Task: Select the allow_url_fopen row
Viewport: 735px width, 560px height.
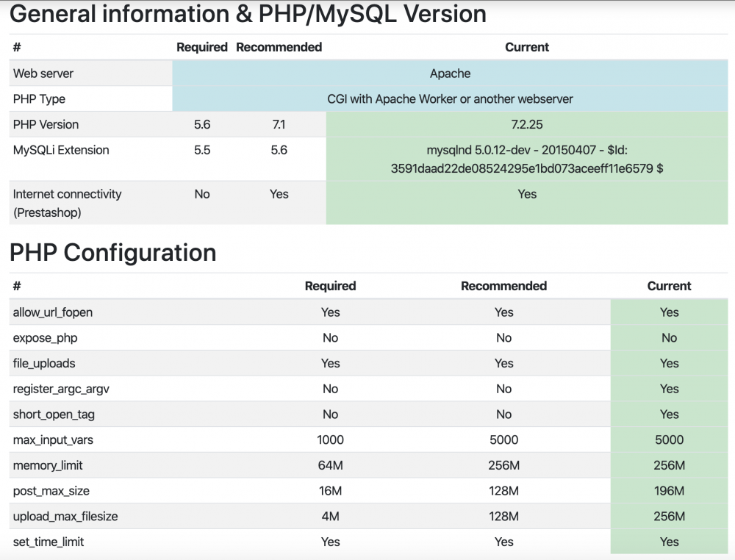Action: [x=52, y=312]
